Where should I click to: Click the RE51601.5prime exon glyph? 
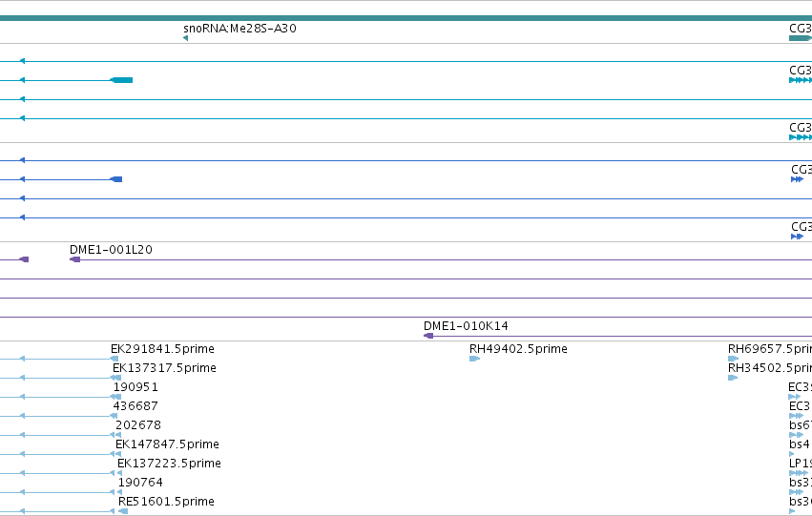coord(123,511)
